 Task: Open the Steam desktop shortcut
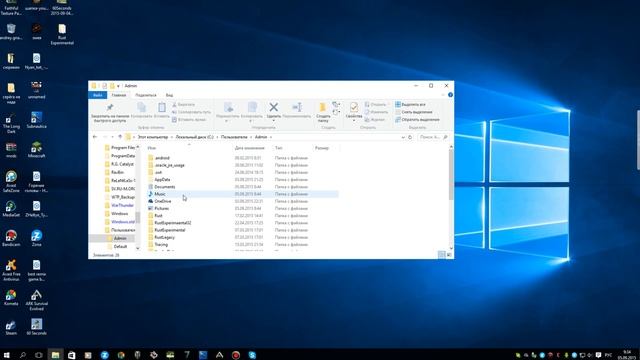[11, 327]
